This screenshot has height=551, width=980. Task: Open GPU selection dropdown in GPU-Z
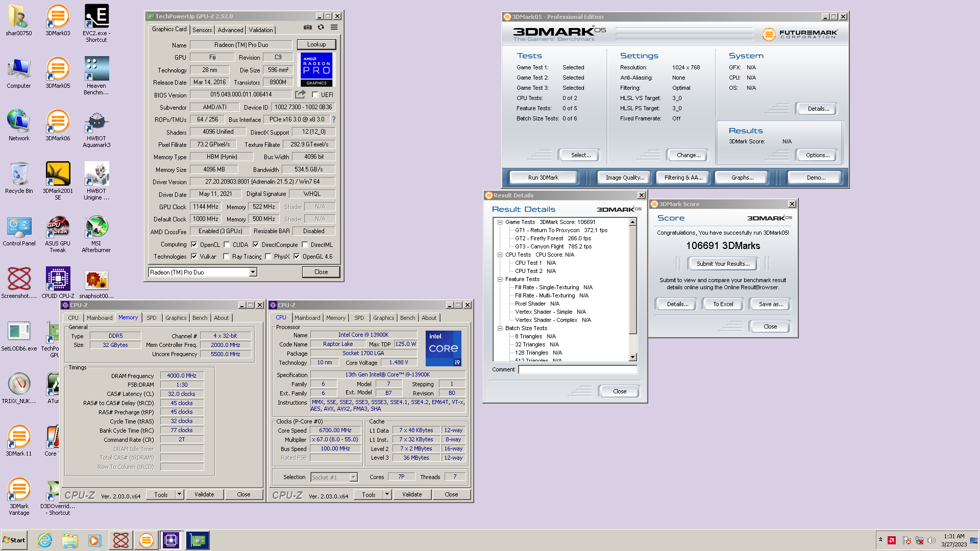point(253,272)
